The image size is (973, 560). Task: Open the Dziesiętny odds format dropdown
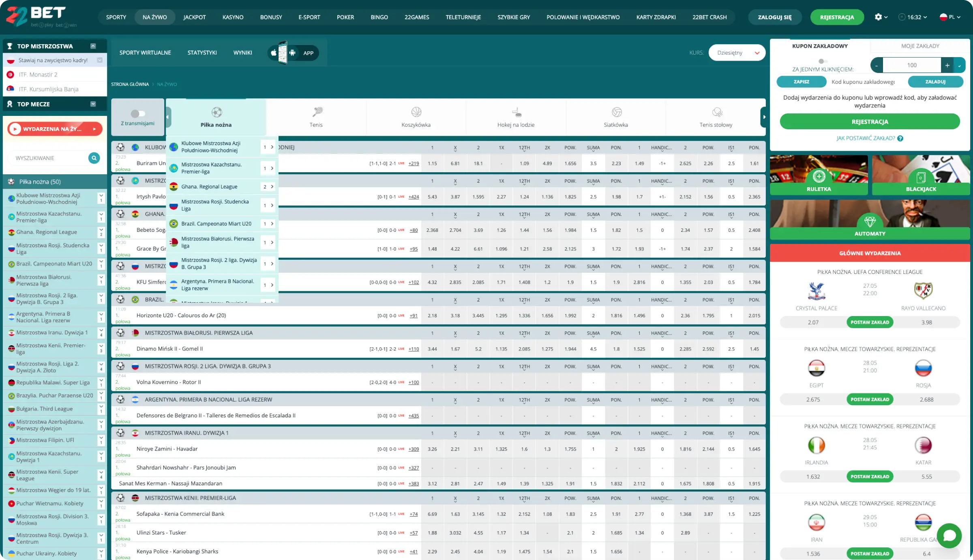(x=737, y=53)
